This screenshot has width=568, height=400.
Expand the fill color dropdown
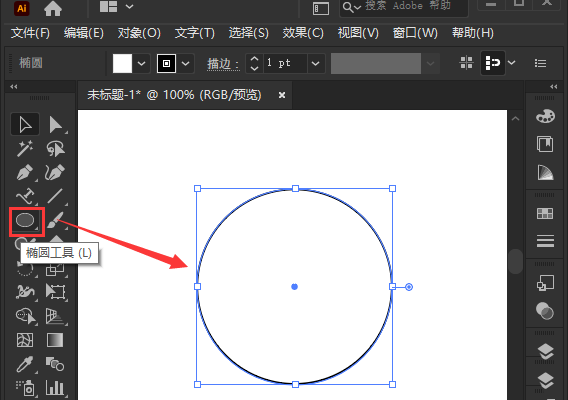(142, 63)
